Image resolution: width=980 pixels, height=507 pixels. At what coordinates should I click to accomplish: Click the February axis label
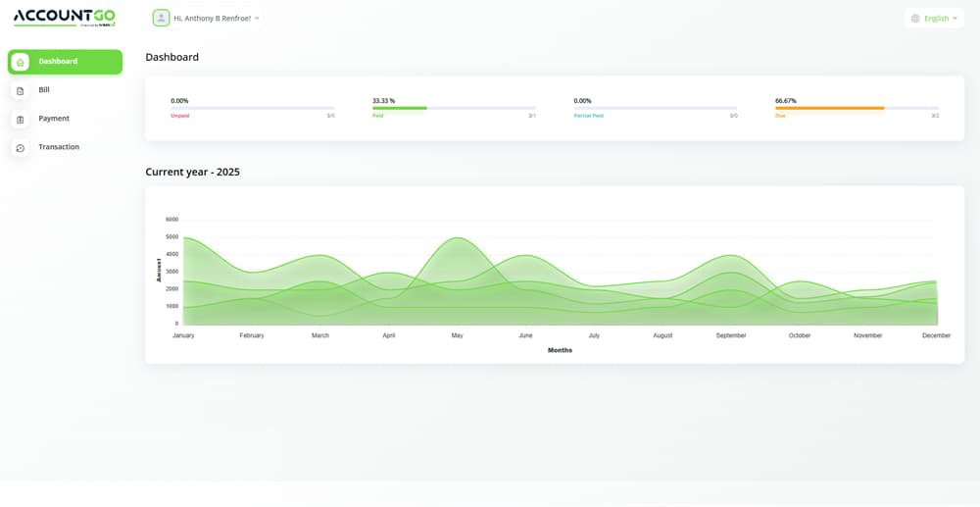[x=252, y=335]
